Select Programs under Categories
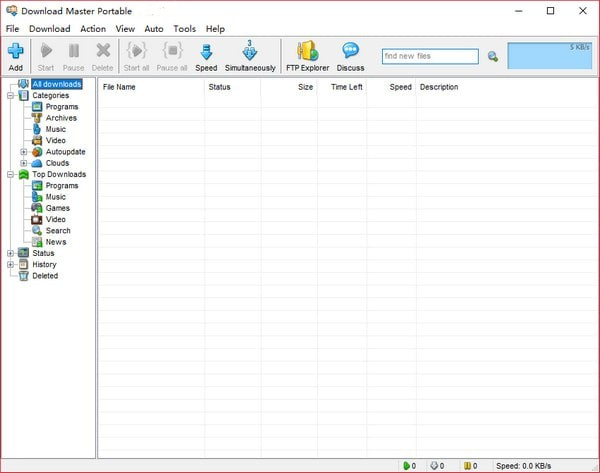The height and width of the screenshot is (473, 600). pyautogui.click(x=62, y=106)
